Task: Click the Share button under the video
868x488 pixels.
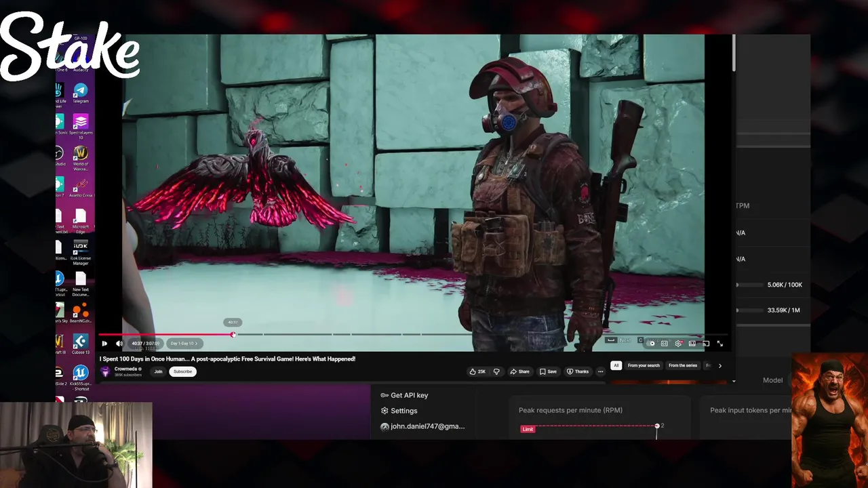Action: point(520,371)
